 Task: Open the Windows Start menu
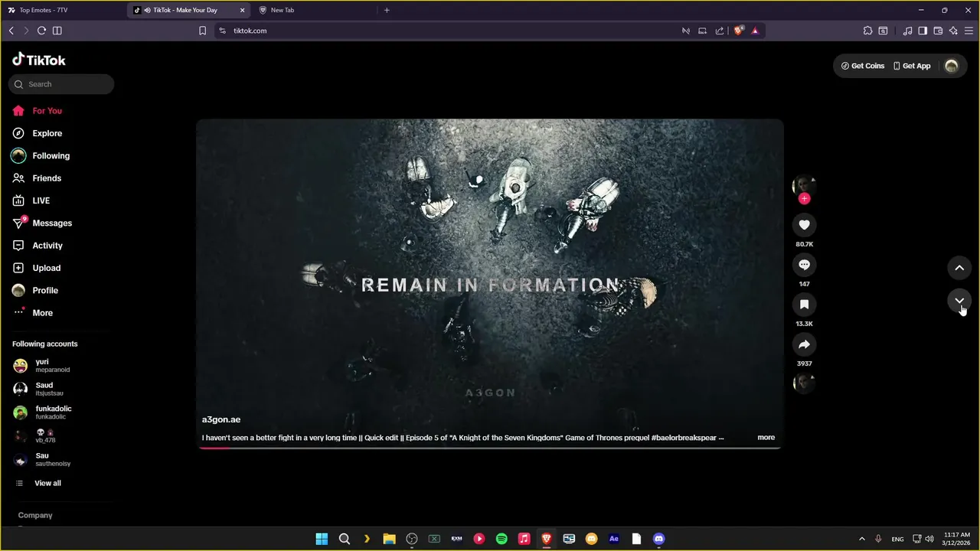322,539
